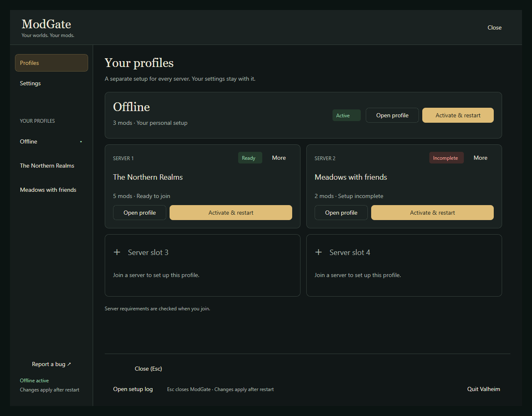Select Meadows with friends in sidebar list
The image size is (532, 416).
click(52, 190)
